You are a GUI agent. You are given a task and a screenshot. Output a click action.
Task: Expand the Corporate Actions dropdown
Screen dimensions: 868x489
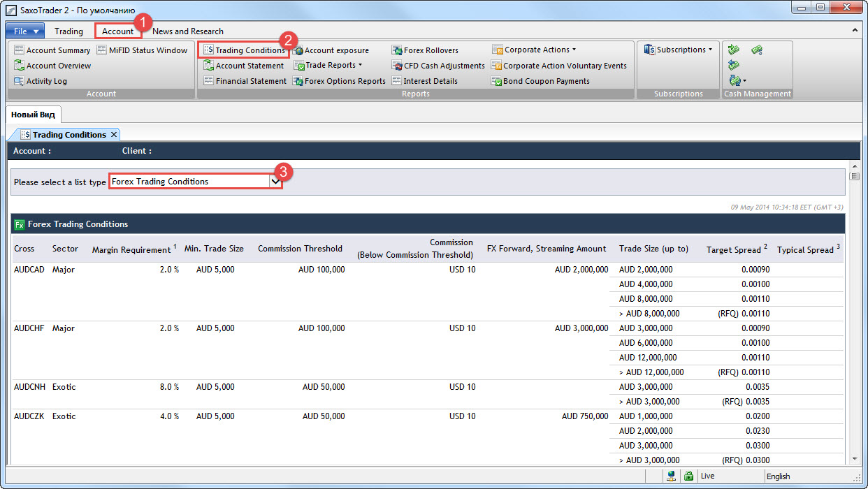click(535, 50)
